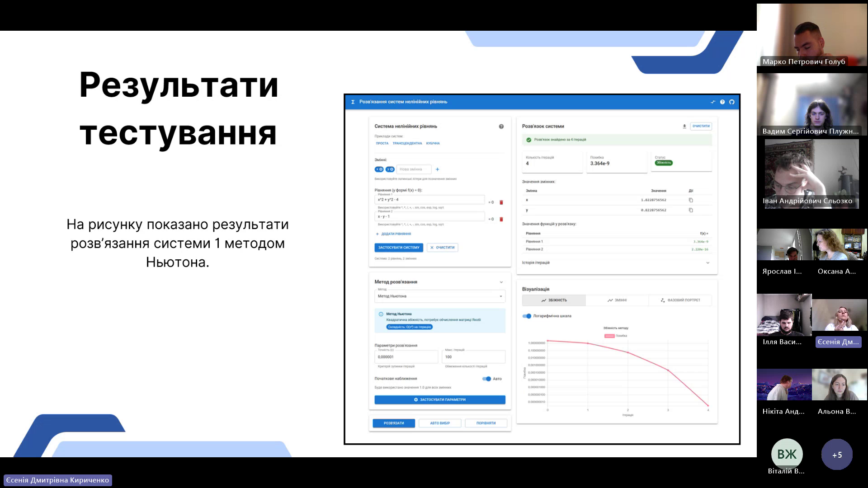Switch to the Змінні visualization tab

(617, 300)
